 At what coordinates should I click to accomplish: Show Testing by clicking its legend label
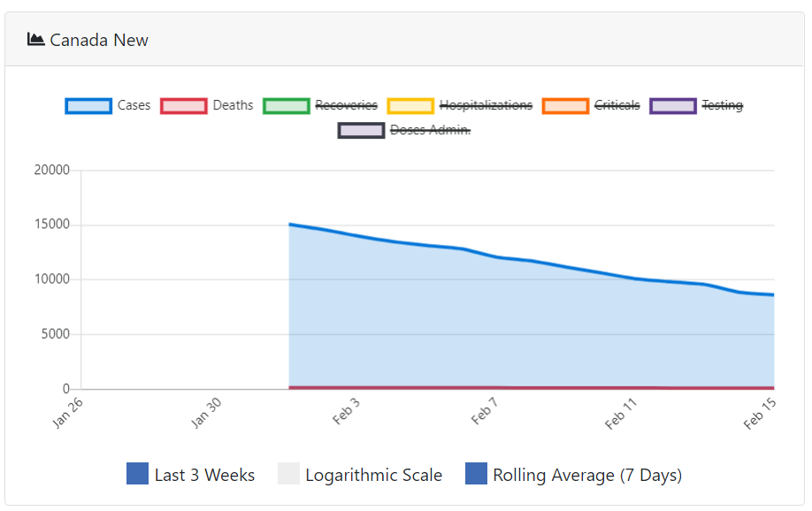[x=723, y=105]
